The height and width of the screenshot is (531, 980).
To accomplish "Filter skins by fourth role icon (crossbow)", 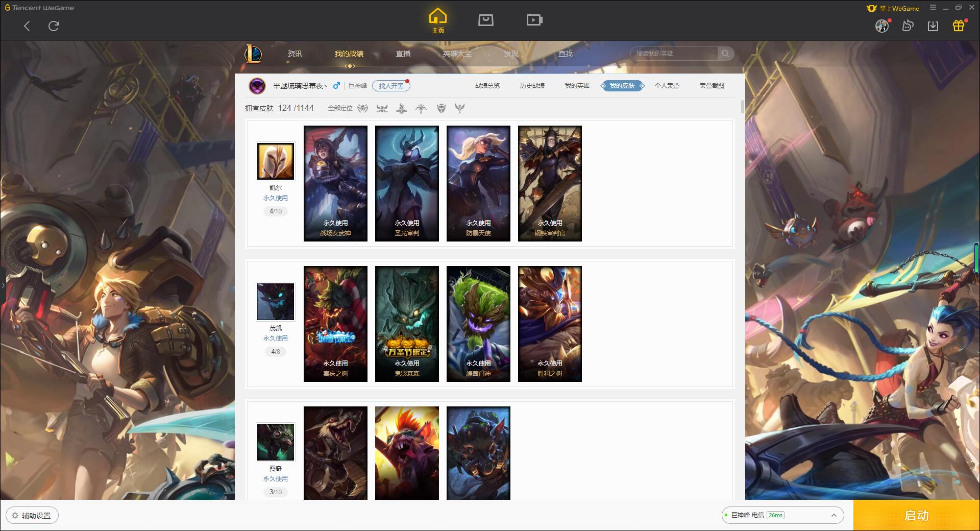I will coord(421,108).
